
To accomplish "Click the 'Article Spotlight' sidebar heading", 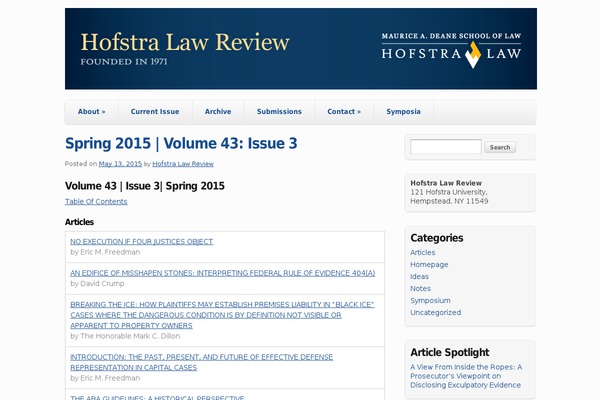I will tap(450, 353).
